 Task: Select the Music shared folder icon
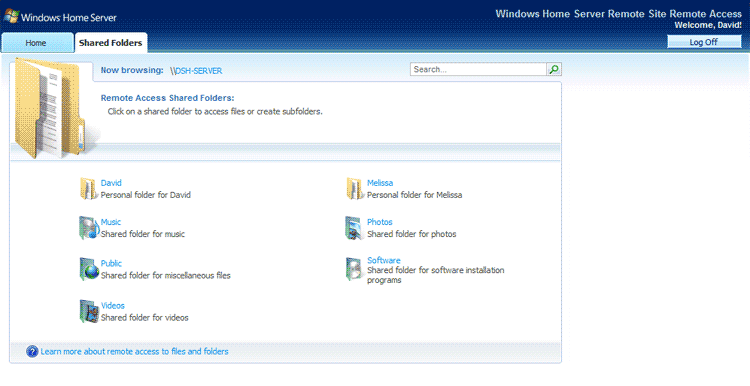click(89, 228)
